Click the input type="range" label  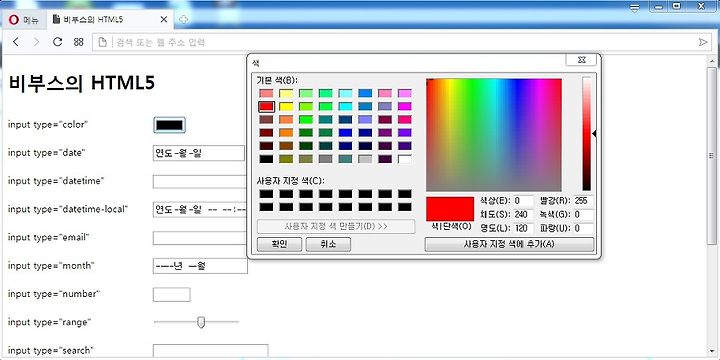(49, 322)
